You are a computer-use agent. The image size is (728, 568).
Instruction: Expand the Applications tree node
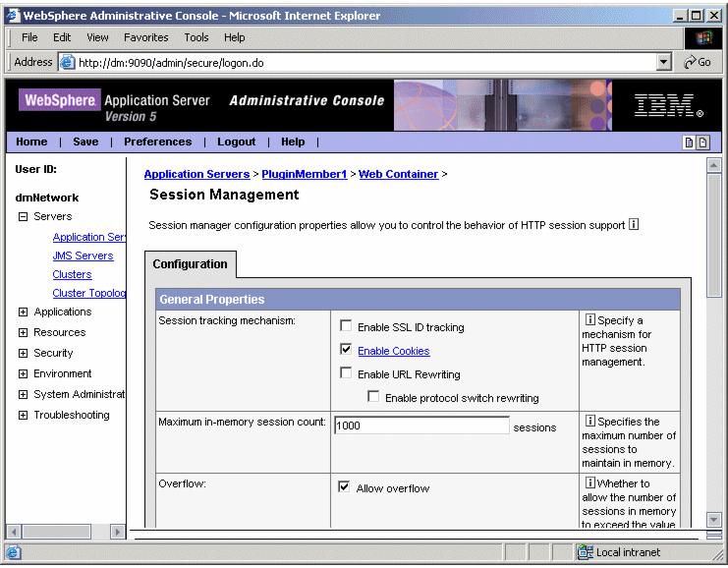(23, 312)
